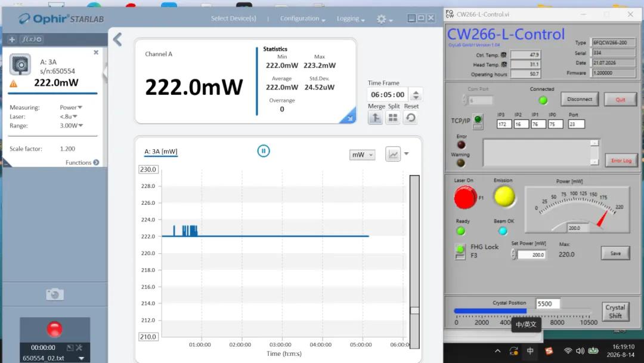
Task: Toggle the FHG Lock switch
Action: (460, 251)
